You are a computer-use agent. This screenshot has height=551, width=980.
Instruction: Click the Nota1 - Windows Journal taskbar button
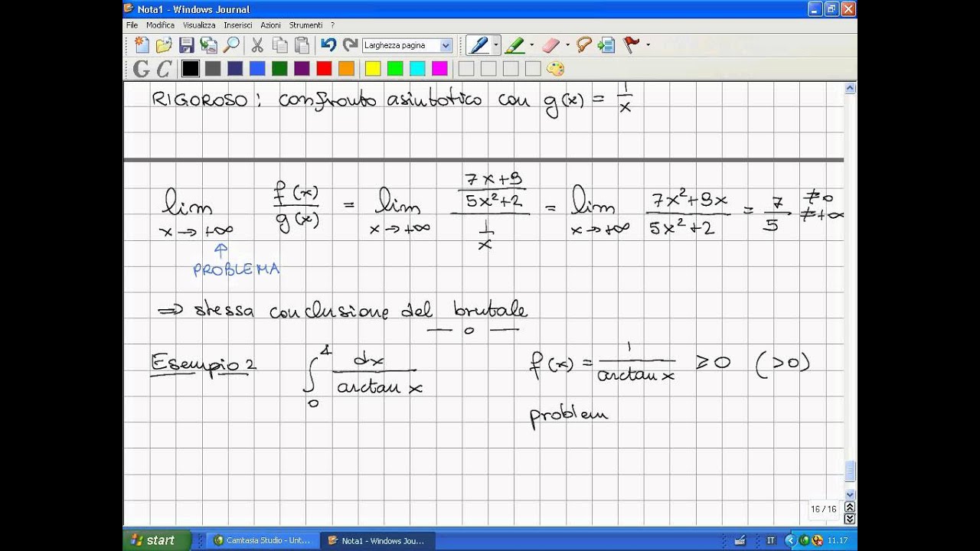tap(377, 540)
